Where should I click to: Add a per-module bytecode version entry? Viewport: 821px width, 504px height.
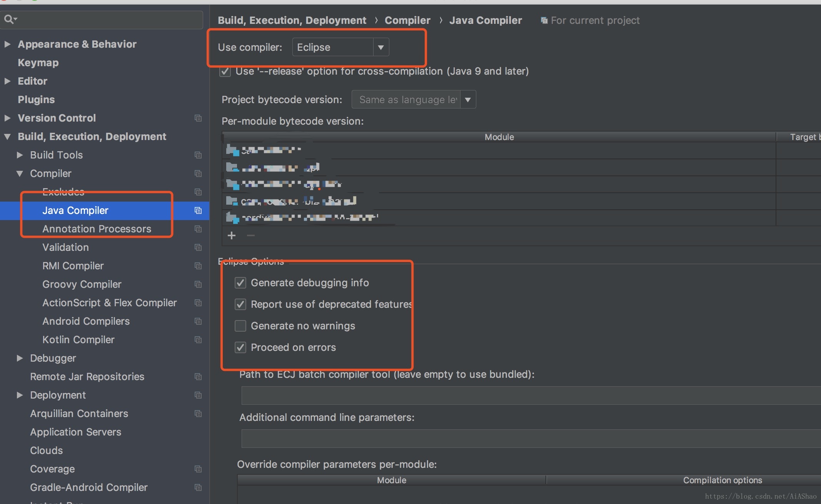[232, 235]
